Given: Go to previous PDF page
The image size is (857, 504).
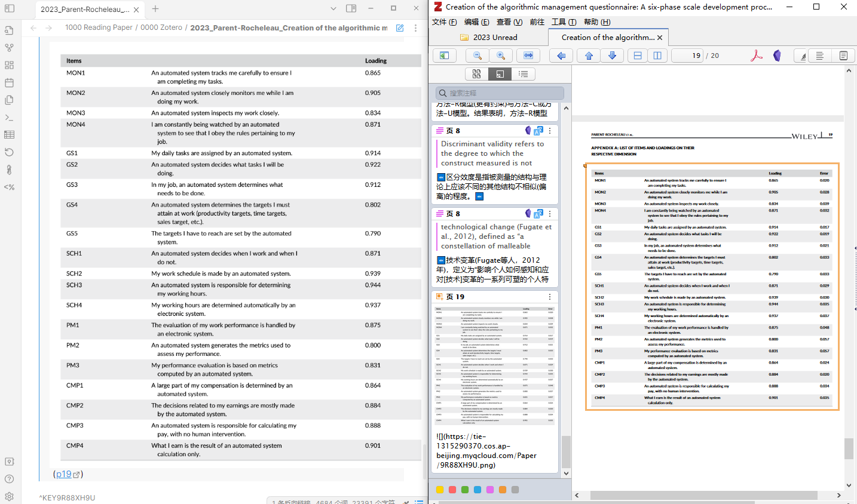Looking at the screenshot, I should point(589,56).
